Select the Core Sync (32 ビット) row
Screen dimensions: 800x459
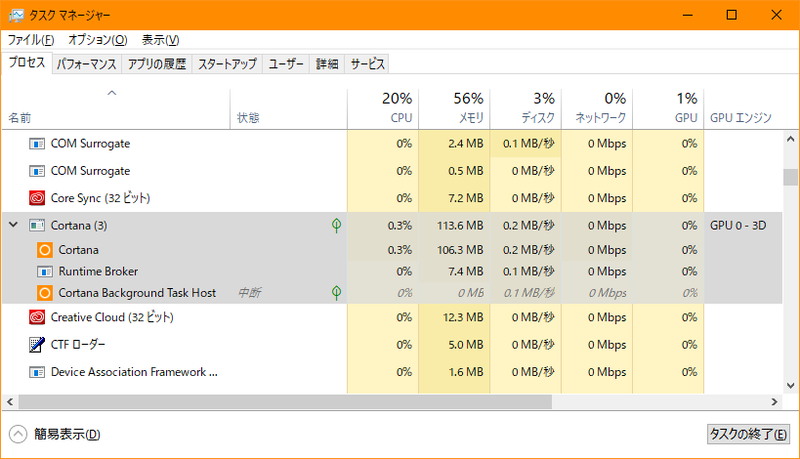pos(392,198)
